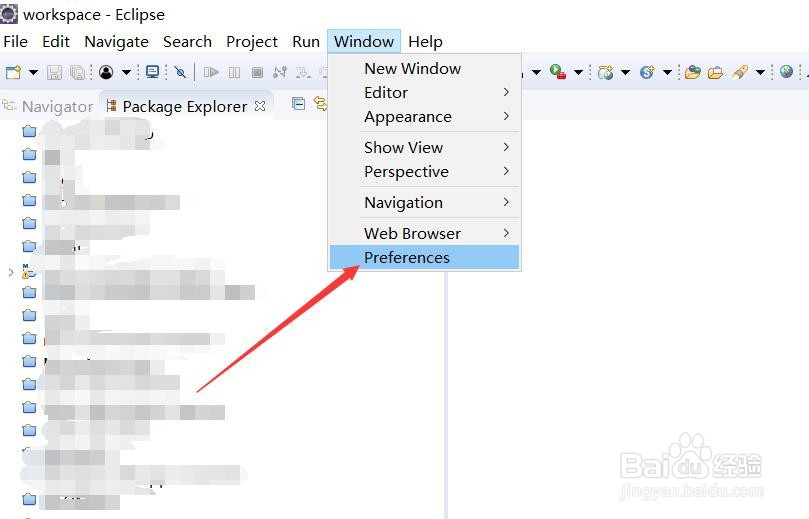Click the globe web browser toolbar icon
This screenshot has width=809, height=519.
click(x=786, y=72)
